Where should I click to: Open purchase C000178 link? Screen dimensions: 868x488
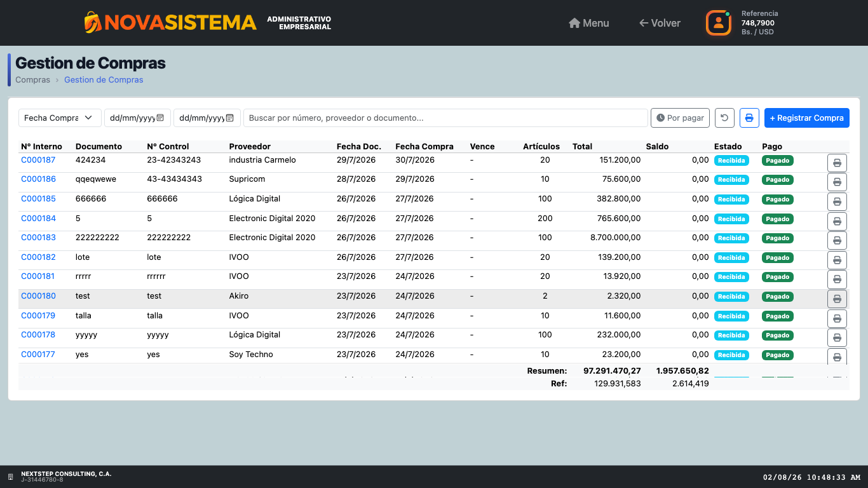[x=38, y=335]
